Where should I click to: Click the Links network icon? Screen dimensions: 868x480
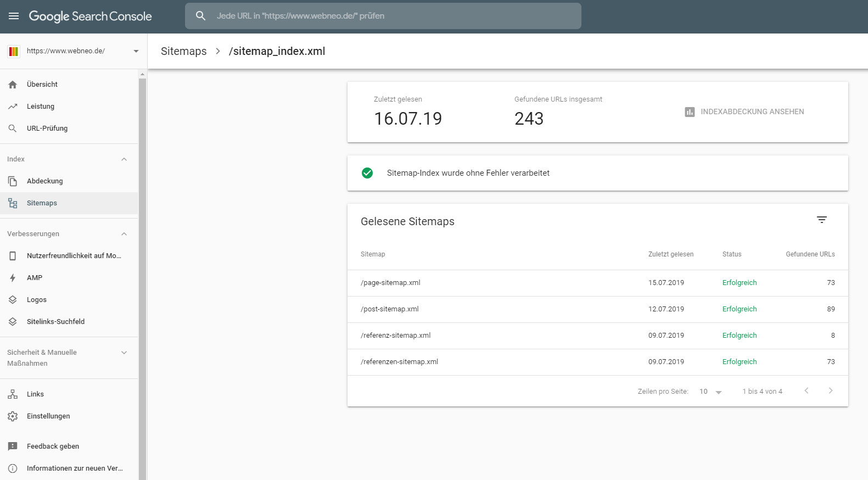tap(13, 394)
